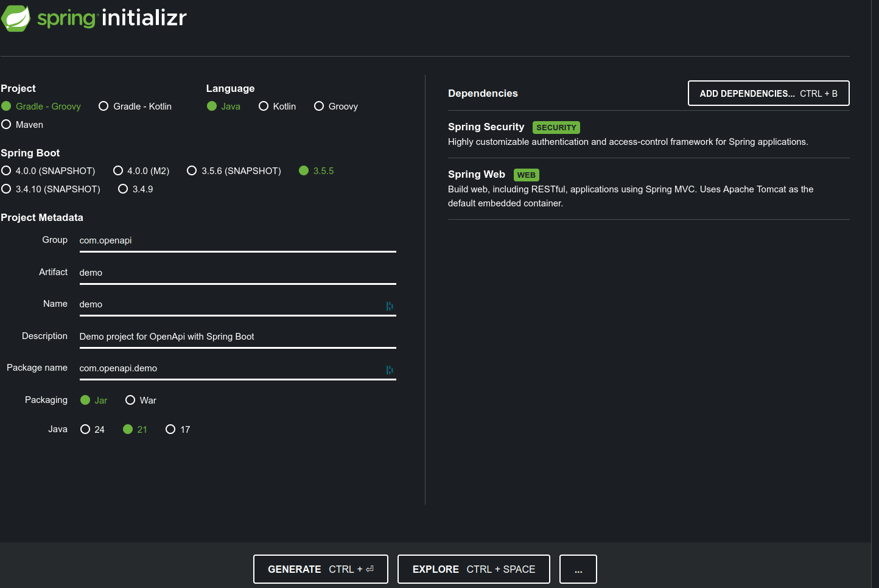Select Gradle - Kotlin project type
Image resolution: width=879 pixels, height=588 pixels.
point(135,106)
